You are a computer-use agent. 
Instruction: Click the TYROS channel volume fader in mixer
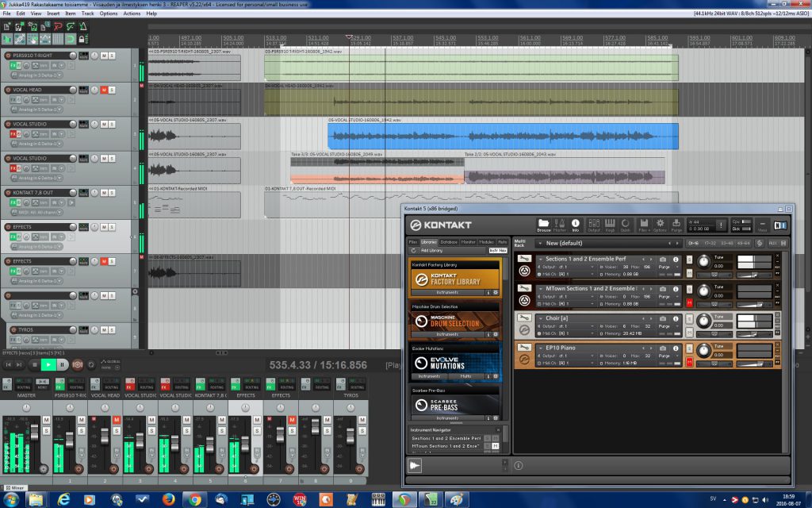click(x=350, y=437)
